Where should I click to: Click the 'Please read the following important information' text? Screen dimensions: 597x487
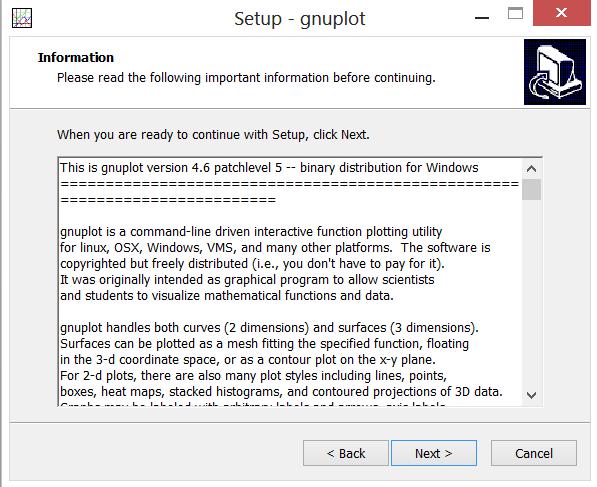point(246,78)
